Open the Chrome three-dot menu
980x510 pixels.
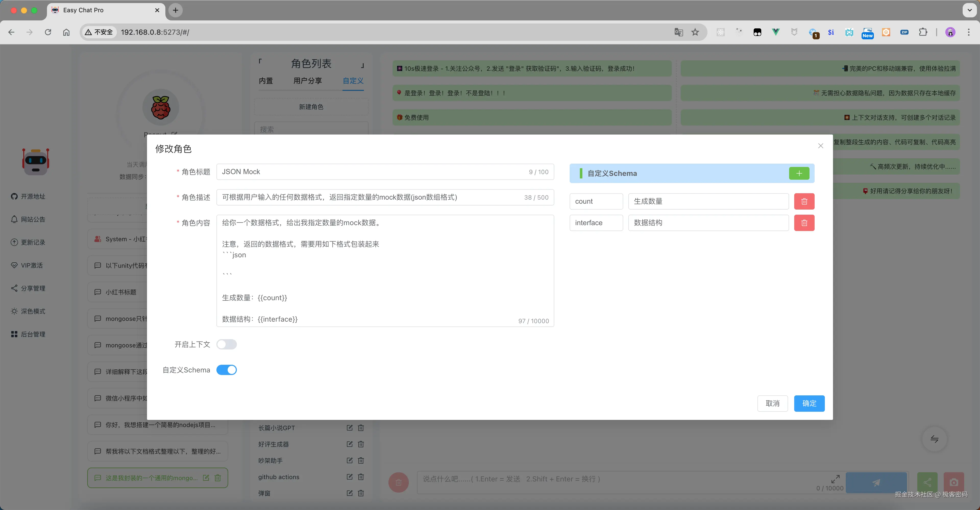969,32
